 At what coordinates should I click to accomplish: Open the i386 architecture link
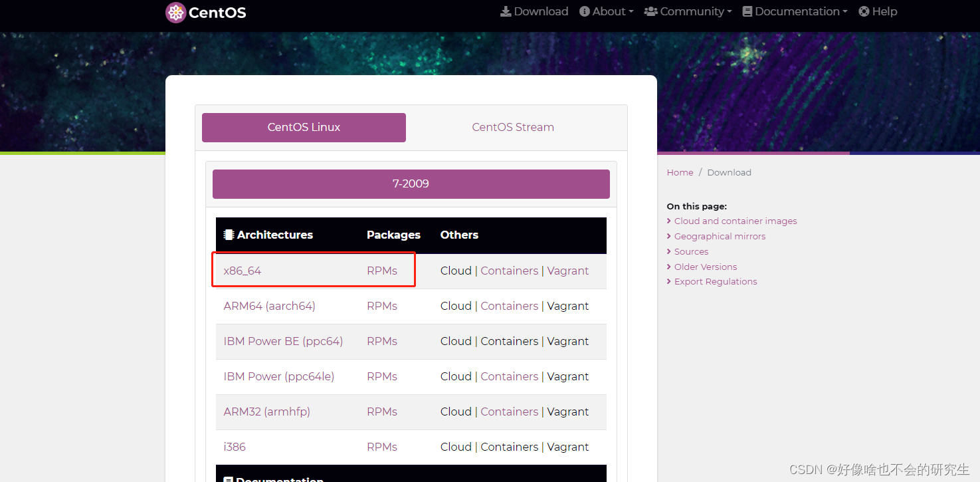tap(235, 447)
